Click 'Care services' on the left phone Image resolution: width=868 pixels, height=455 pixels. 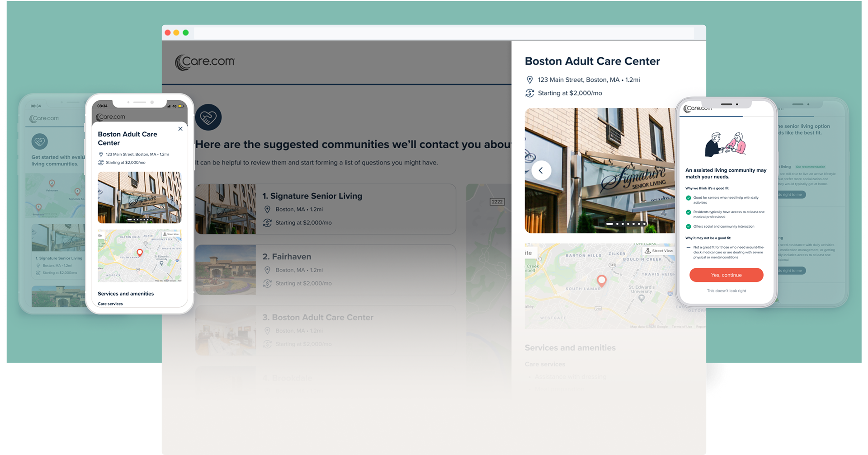[x=110, y=304]
